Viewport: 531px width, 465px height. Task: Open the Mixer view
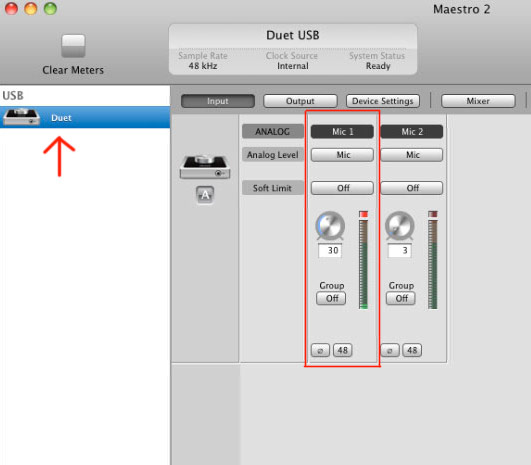(x=478, y=101)
